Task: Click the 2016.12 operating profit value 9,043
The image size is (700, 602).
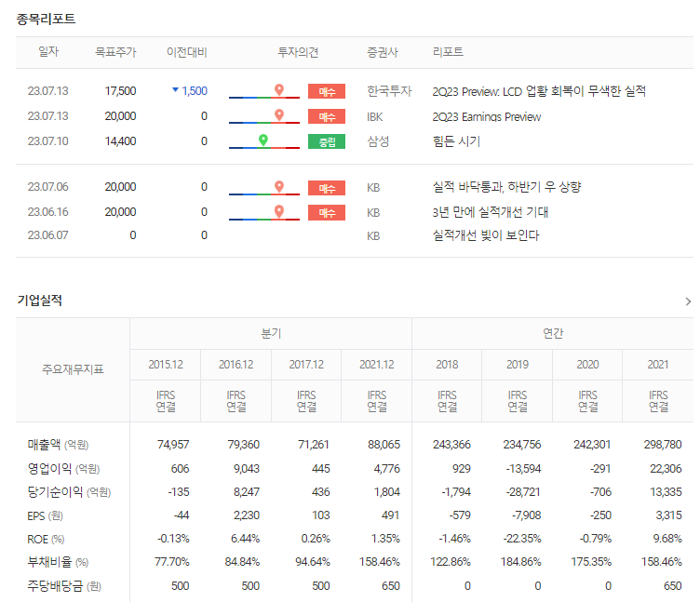Action: (247, 469)
